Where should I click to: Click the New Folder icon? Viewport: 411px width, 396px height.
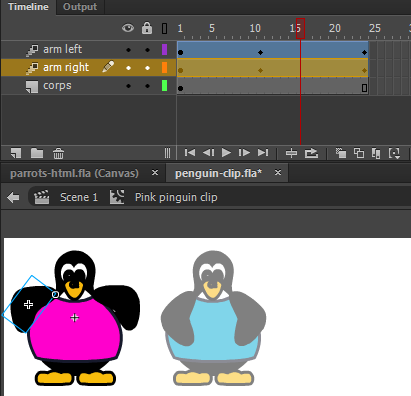point(37,153)
